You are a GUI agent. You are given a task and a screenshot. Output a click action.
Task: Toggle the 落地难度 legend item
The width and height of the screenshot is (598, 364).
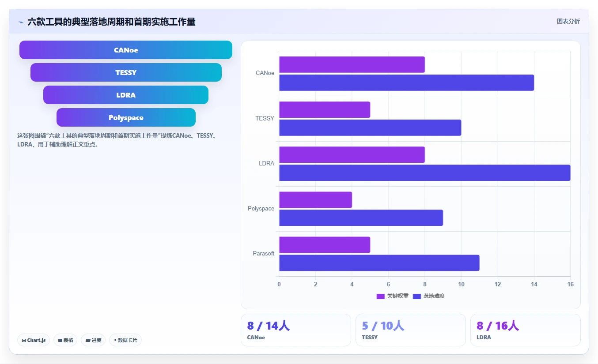pyautogui.click(x=428, y=296)
